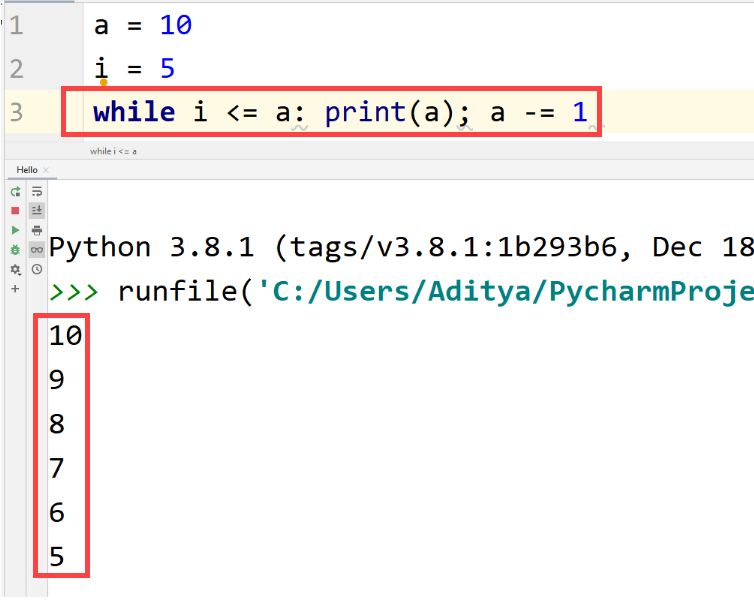The height and width of the screenshot is (609, 754).
Task: Select the Hello console tab
Action: 27,170
